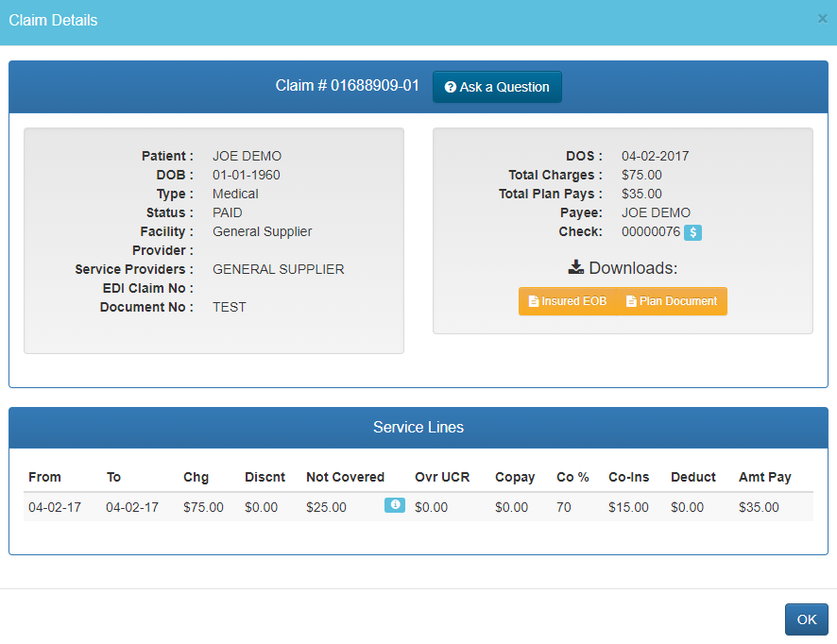Select the DOS value 04-02-2017

point(655,156)
